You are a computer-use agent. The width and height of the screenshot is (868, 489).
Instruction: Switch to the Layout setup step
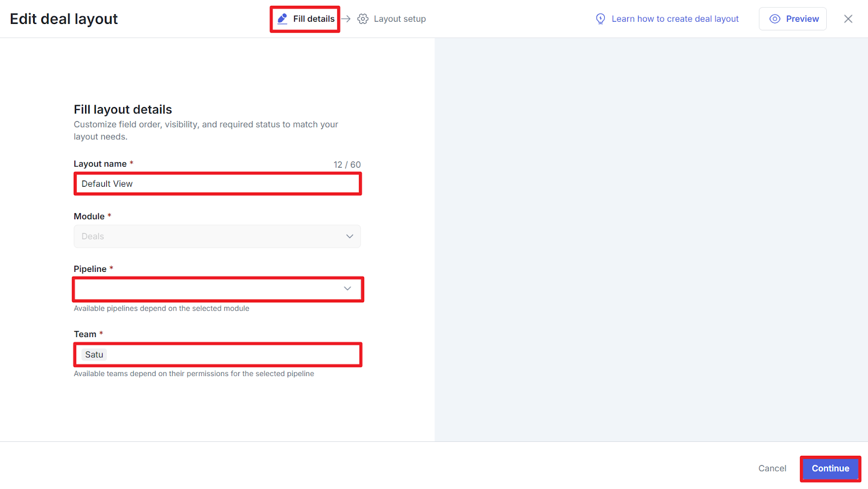tap(400, 18)
